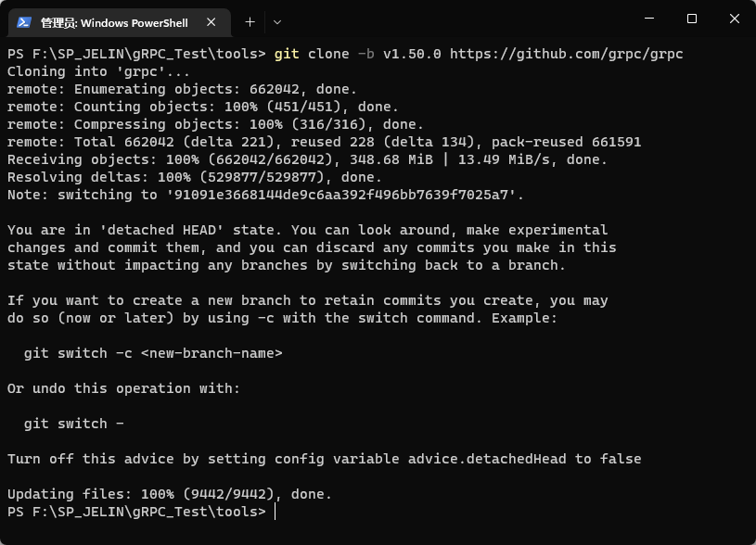Click the cursor at the bottom prompt
This screenshot has height=545, width=756.
click(x=275, y=512)
